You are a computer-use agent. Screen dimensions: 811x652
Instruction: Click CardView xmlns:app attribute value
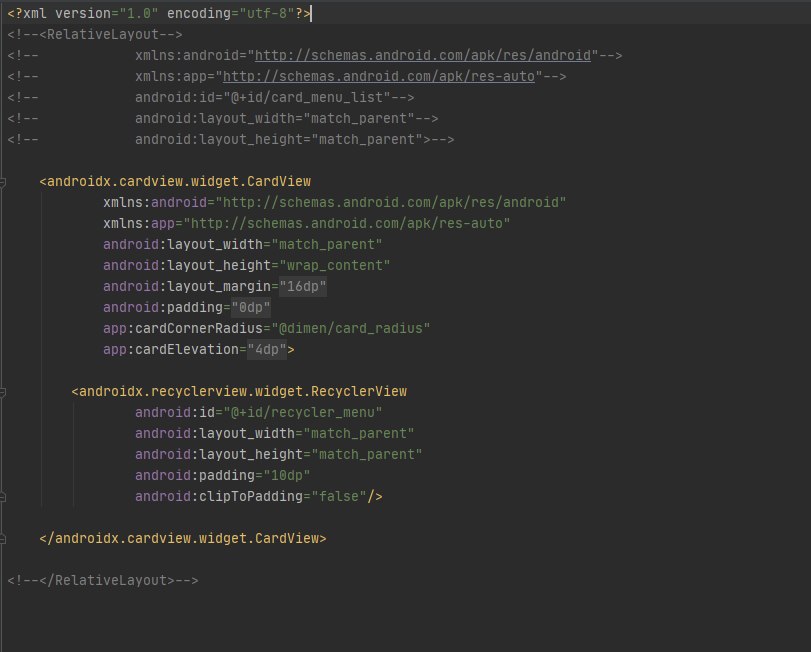(347, 223)
